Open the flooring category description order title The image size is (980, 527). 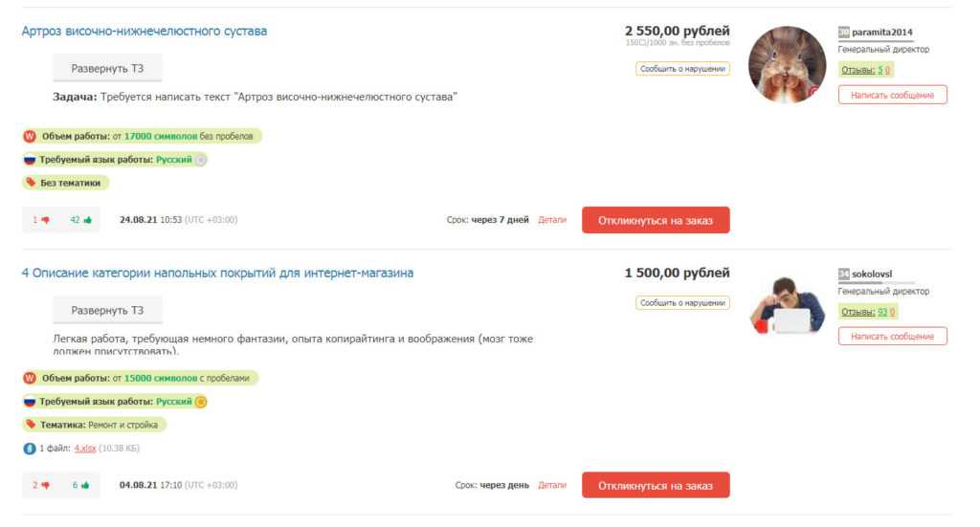(217, 273)
